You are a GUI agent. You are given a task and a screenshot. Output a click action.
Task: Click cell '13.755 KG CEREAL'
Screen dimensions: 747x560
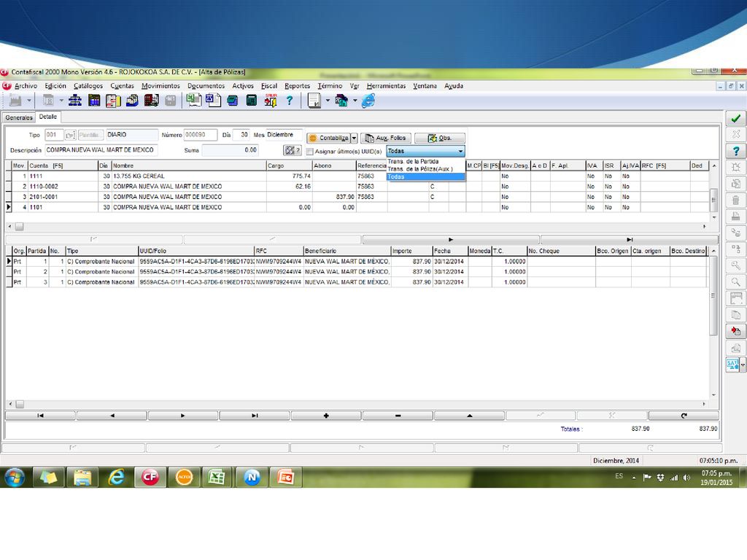tap(189, 176)
